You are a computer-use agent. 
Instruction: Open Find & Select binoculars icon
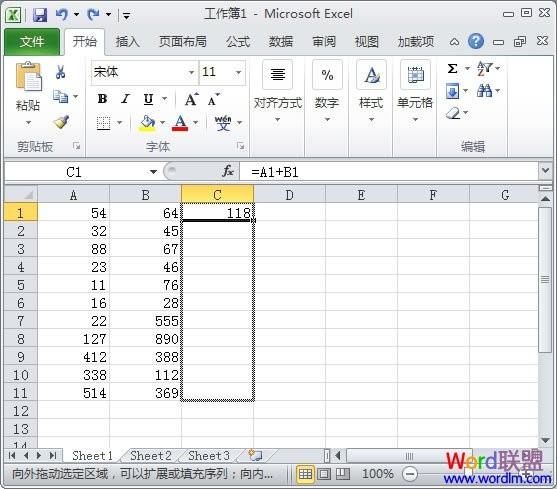click(x=485, y=91)
